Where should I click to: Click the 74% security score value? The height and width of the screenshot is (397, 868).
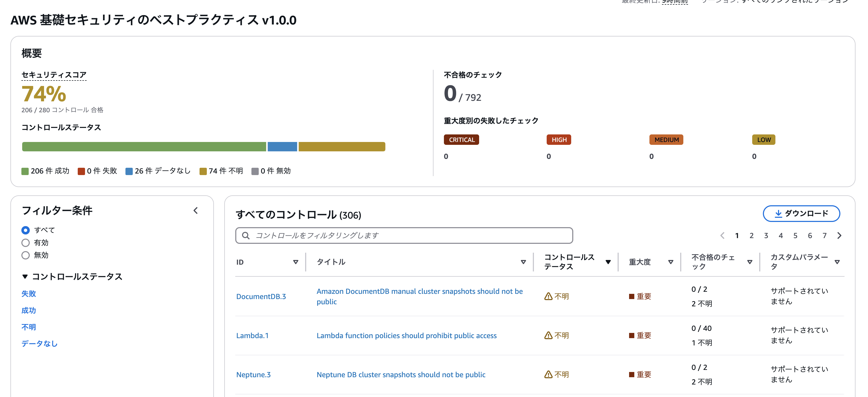(x=44, y=94)
